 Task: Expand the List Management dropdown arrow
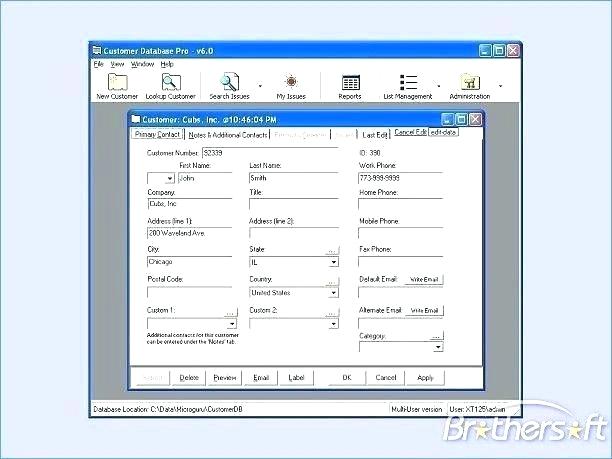click(439, 85)
